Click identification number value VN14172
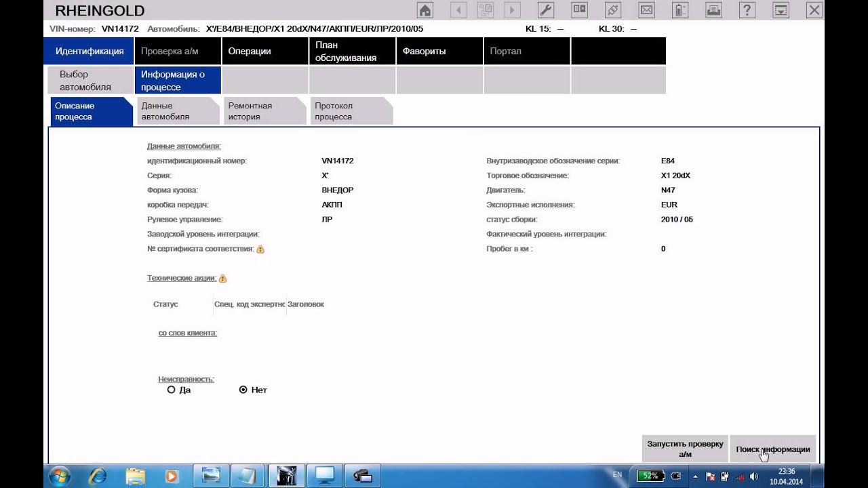The height and width of the screenshot is (488, 868). 338,161
